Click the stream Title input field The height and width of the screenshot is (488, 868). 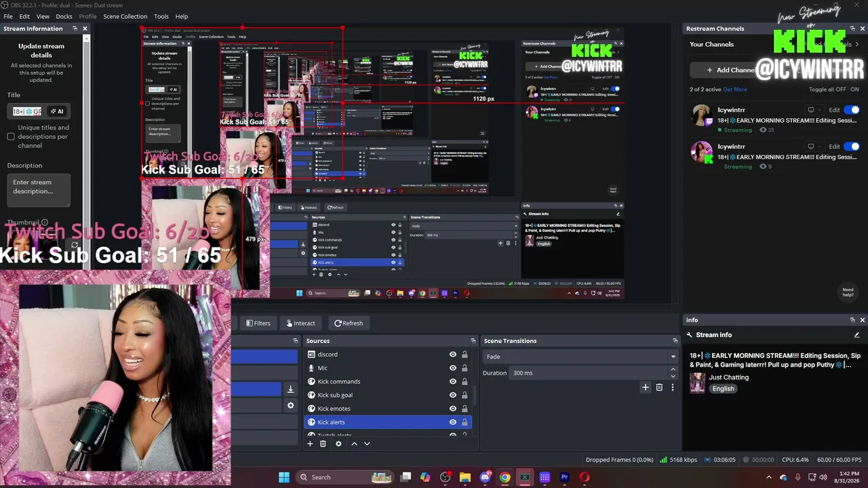tap(27, 111)
